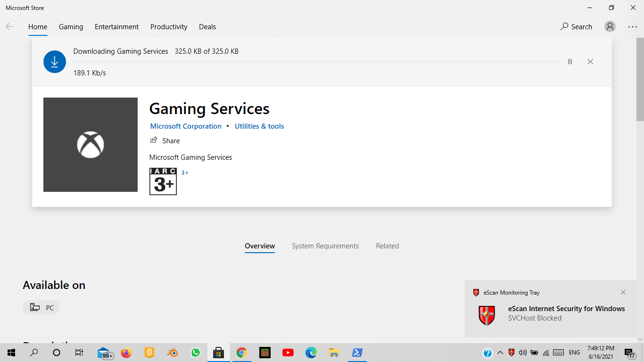
Task: Launch Firefox from the taskbar
Action: pos(126,353)
